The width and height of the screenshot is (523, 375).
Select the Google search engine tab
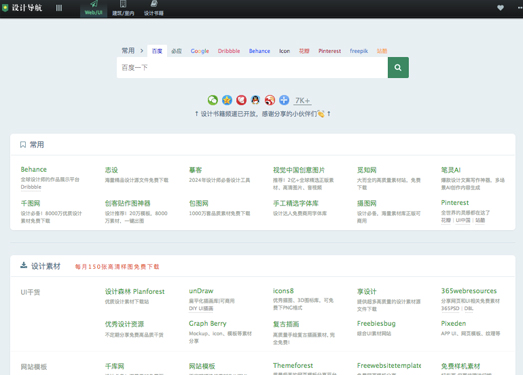(200, 51)
